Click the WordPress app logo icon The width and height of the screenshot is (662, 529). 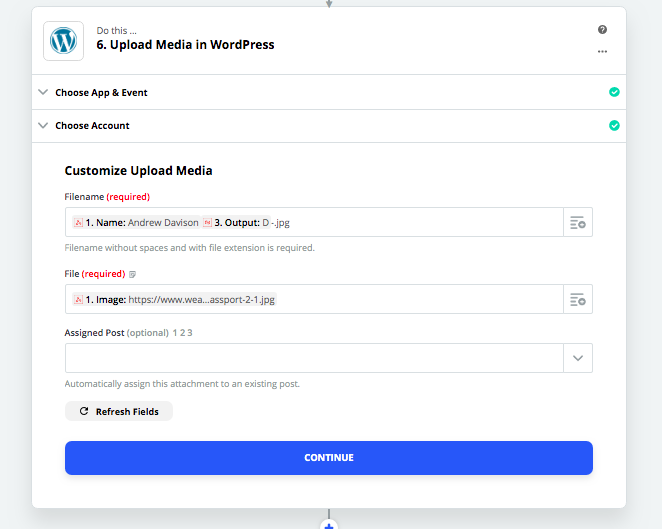pyautogui.click(x=63, y=41)
